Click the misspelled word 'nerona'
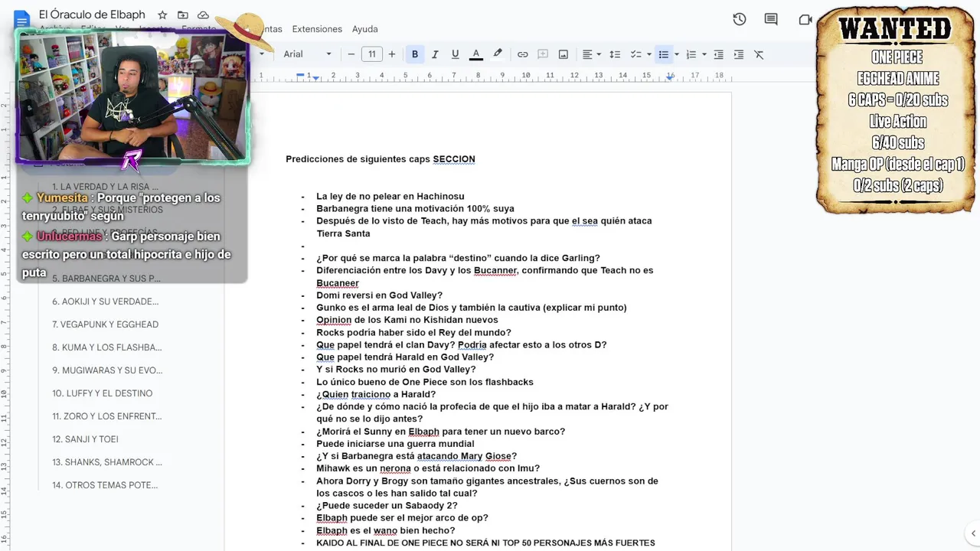 pos(395,468)
